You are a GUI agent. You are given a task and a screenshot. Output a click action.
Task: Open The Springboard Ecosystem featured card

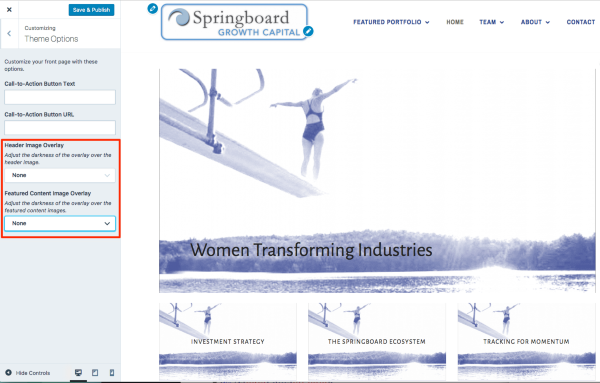pos(377,341)
